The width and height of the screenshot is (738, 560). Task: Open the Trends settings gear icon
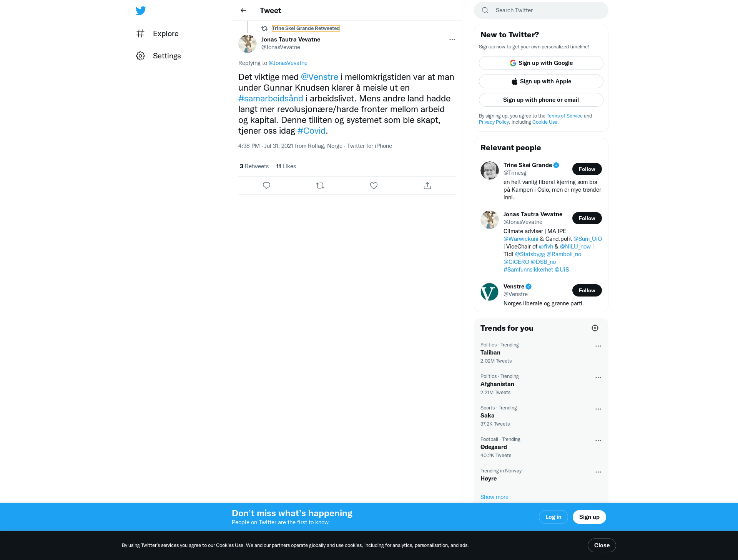[595, 328]
